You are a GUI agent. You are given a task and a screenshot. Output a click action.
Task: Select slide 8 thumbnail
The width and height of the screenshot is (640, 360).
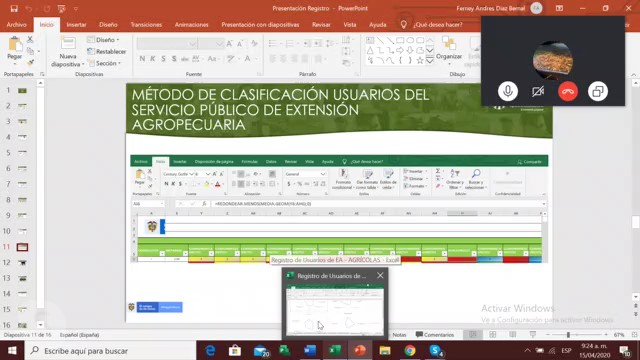tap(22, 200)
